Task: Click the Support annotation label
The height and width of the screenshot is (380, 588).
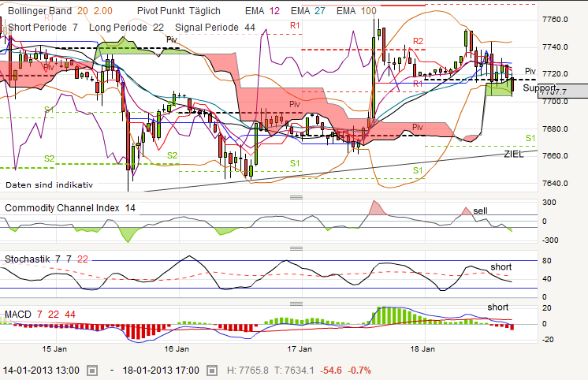Action: tap(539, 88)
